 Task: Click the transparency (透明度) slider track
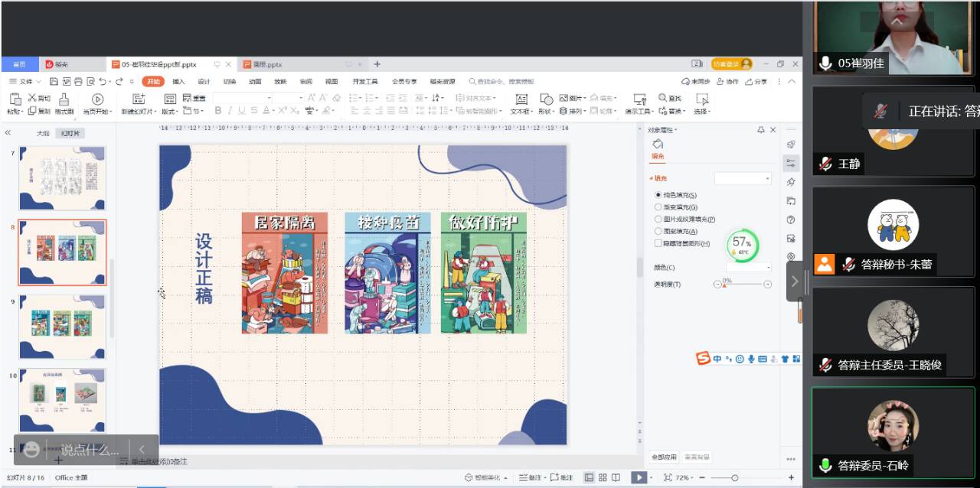pyautogui.click(x=743, y=285)
